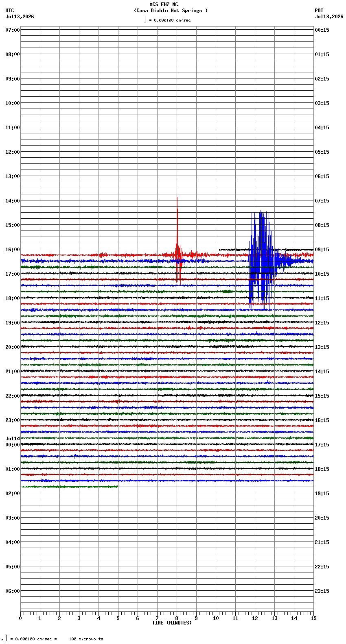Click the 10:00 UTC time label
346x644 pixels.
pos(13,103)
